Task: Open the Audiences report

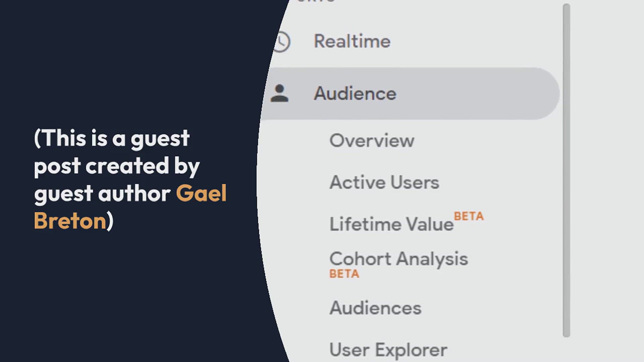Action: (375, 308)
